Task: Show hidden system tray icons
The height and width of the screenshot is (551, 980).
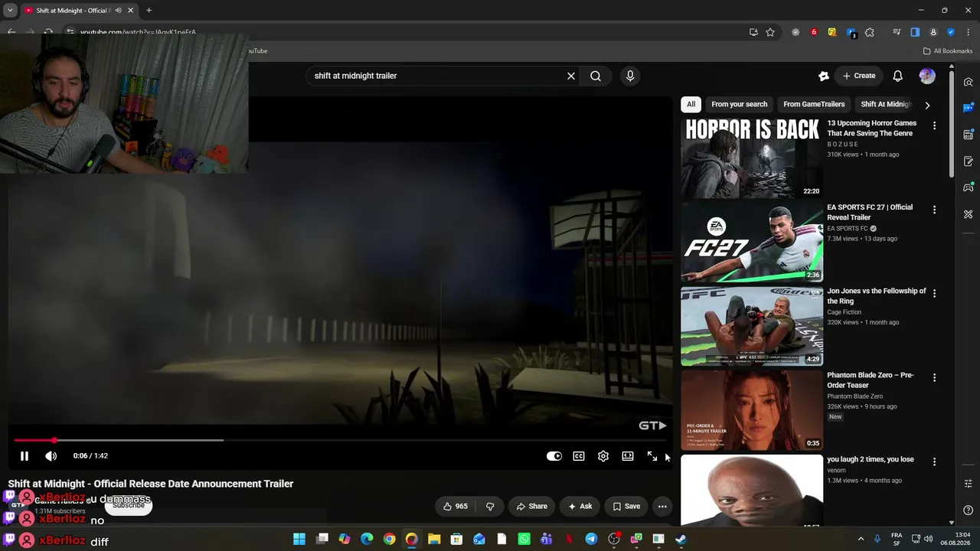Action: pos(861,539)
